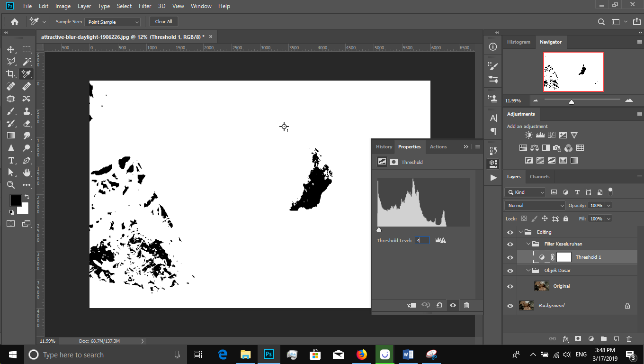Screen dimensions: 644x364
Task: Select the Smudge tool
Action: [27, 136]
